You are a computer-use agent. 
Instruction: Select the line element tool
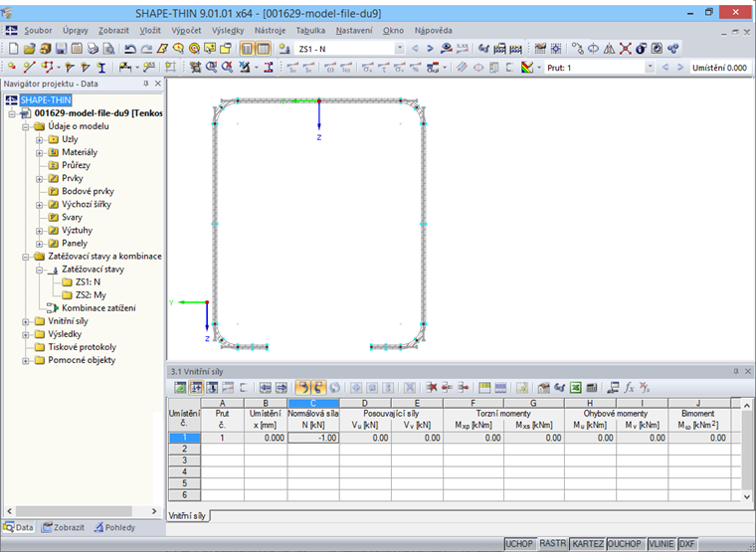[30, 68]
